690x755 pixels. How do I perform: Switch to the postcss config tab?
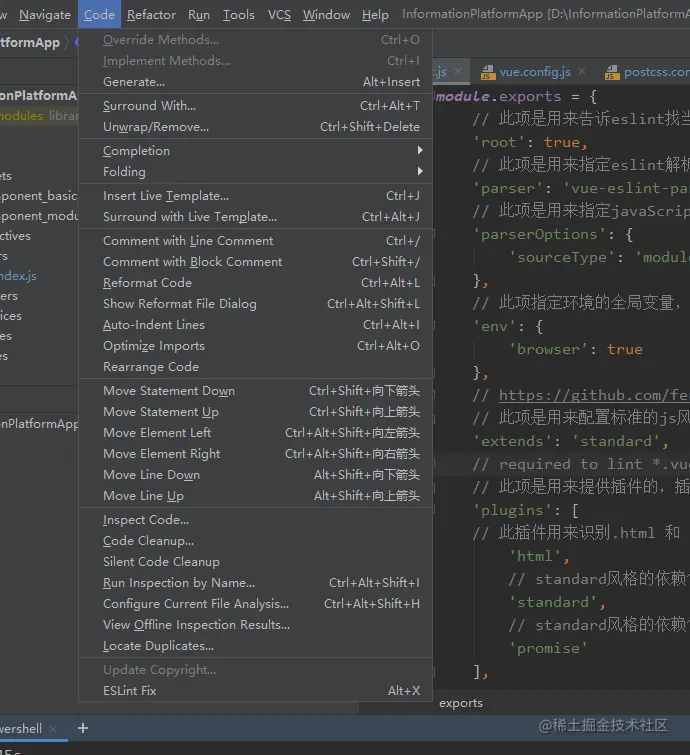[657, 72]
